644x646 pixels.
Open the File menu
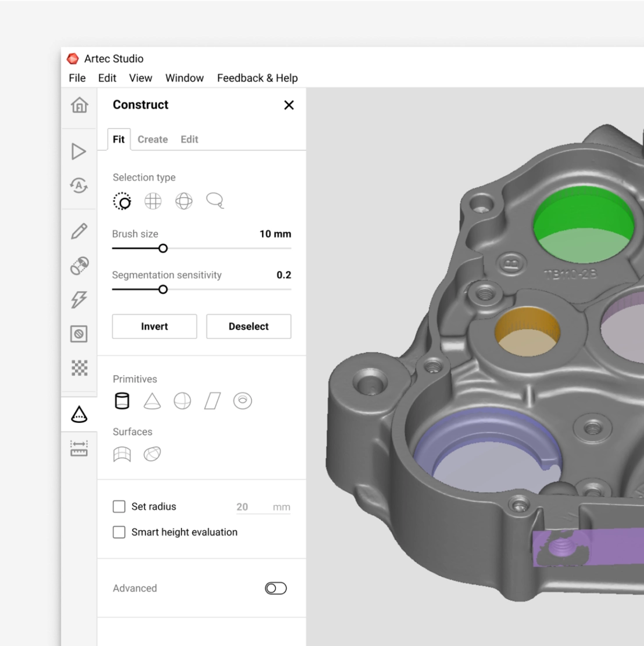pos(77,78)
